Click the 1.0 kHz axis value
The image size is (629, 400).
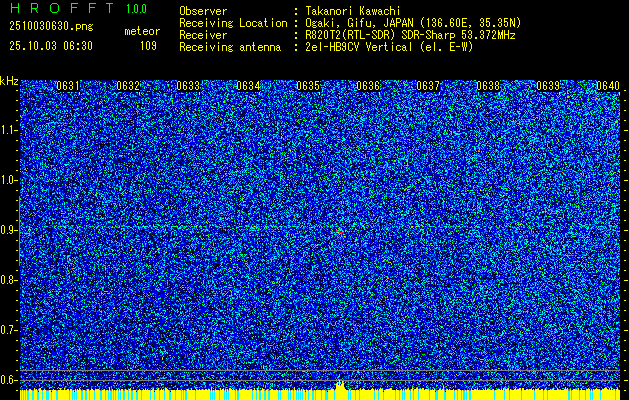click(8, 181)
